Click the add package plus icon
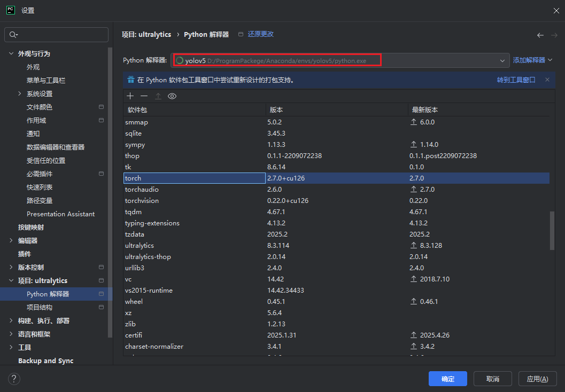The width and height of the screenshot is (565, 392). click(130, 96)
